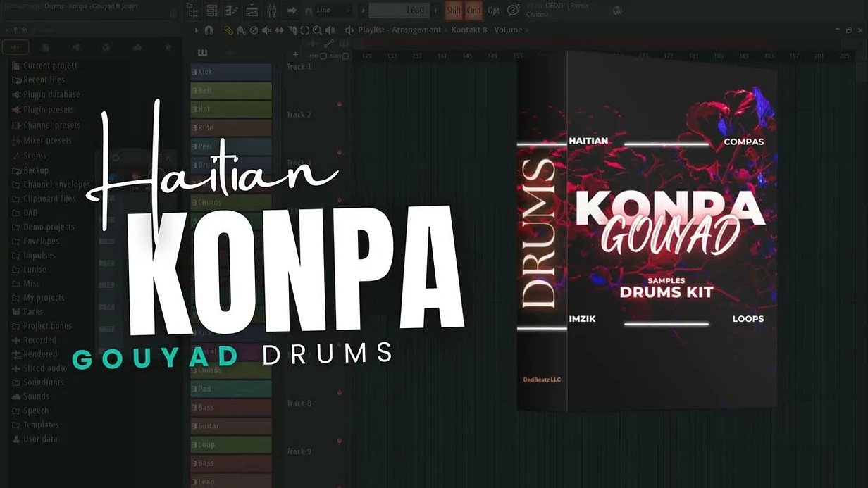Select the Slice tool in the playlist
868x488 pixels.
292,30
